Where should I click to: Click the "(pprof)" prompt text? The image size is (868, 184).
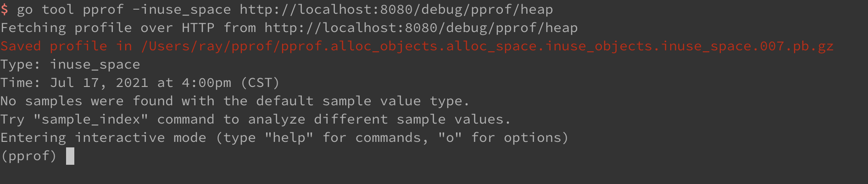pyautogui.click(x=29, y=156)
